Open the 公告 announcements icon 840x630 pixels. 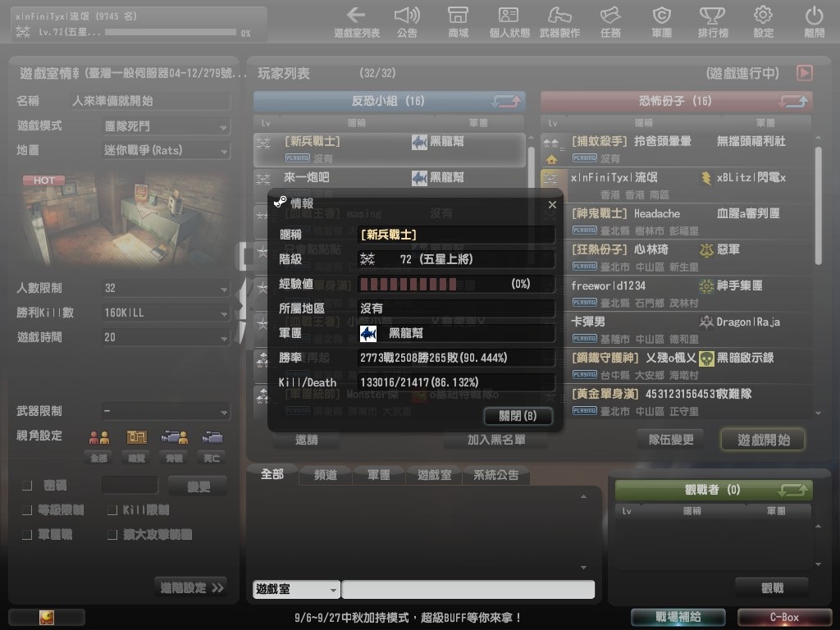[x=407, y=22]
